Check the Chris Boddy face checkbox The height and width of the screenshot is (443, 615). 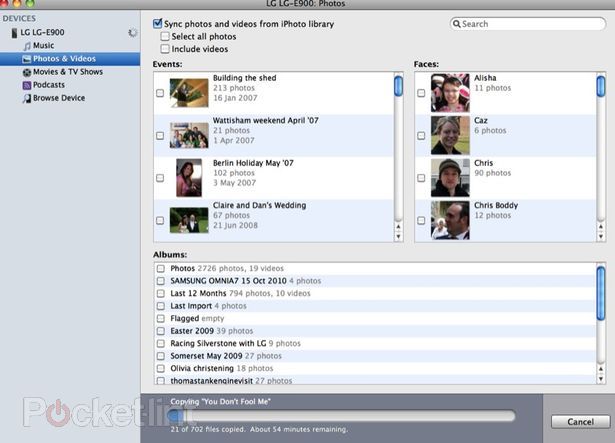tap(421, 220)
